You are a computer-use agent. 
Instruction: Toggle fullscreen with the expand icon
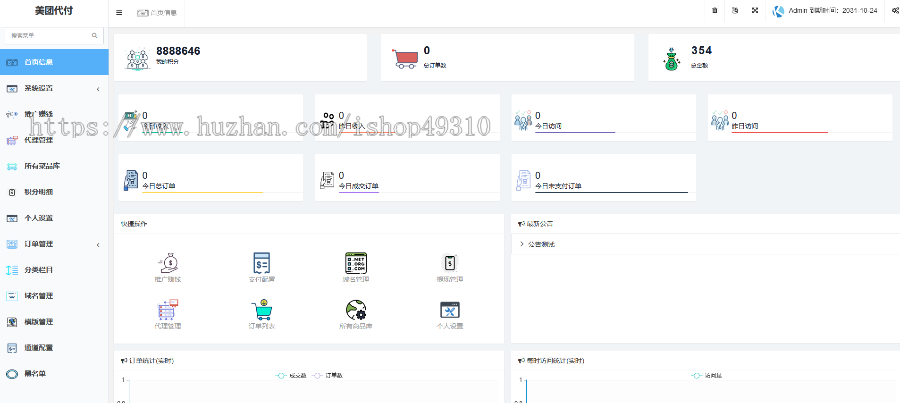755,10
